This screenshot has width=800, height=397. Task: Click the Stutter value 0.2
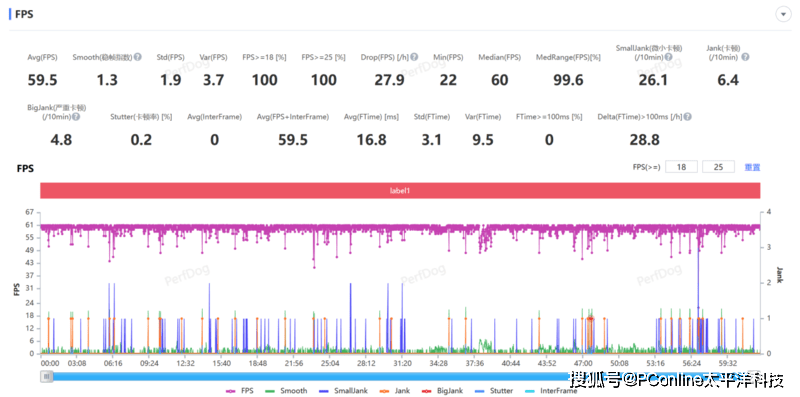click(x=141, y=139)
